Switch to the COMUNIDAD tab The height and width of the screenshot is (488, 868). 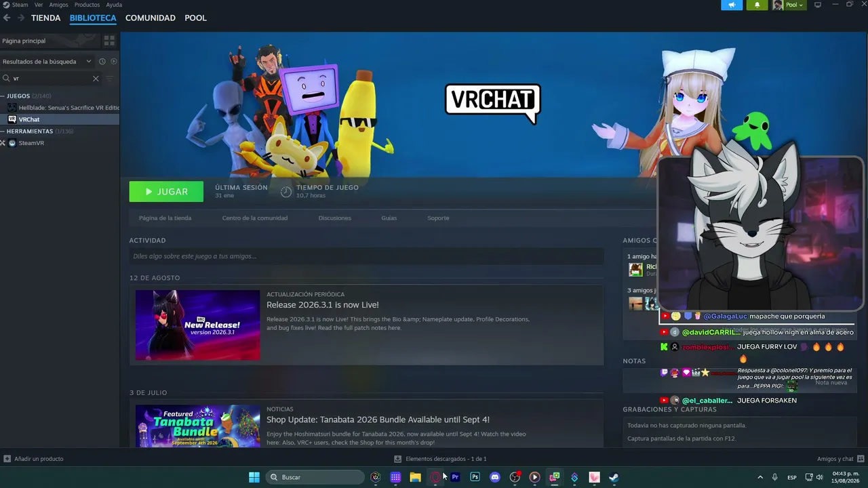pyautogui.click(x=151, y=18)
